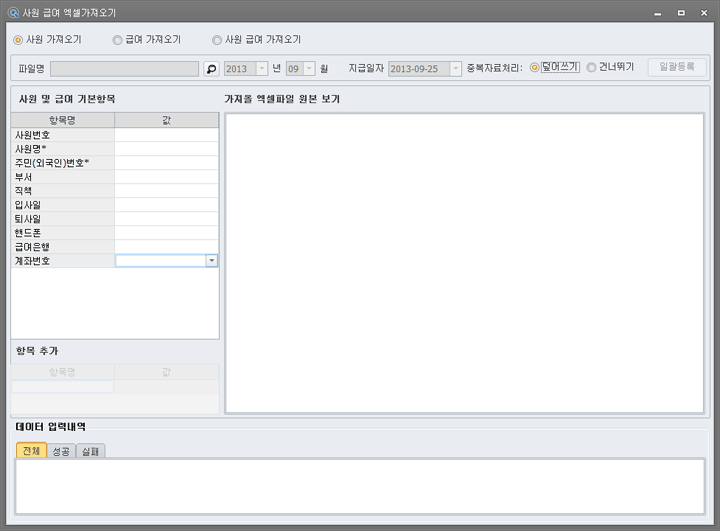
Task: Switch to the 성공 tab
Action: coord(61,451)
